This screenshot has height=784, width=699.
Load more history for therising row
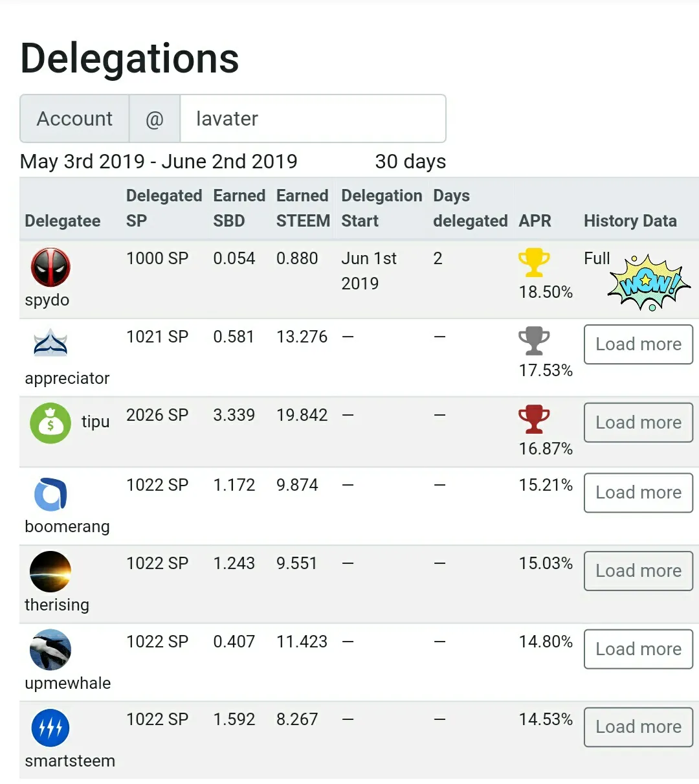point(638,571)
